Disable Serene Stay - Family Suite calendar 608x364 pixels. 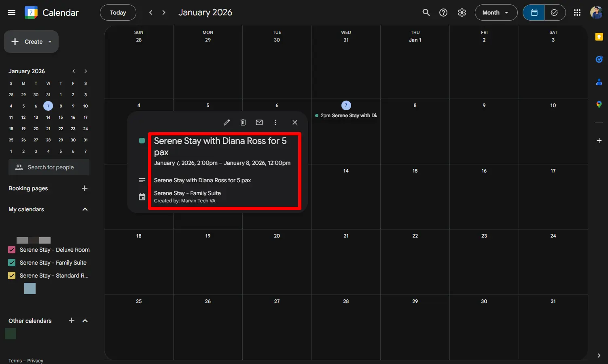coord(11,263)
